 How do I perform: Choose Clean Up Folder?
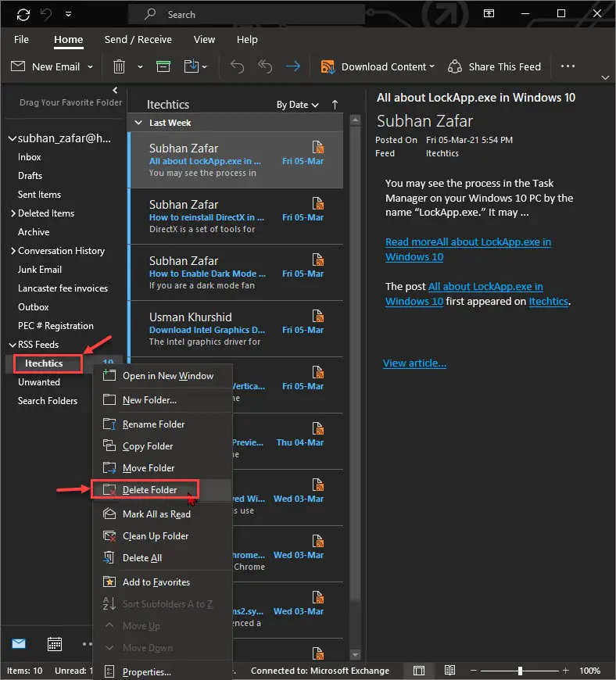163,536
